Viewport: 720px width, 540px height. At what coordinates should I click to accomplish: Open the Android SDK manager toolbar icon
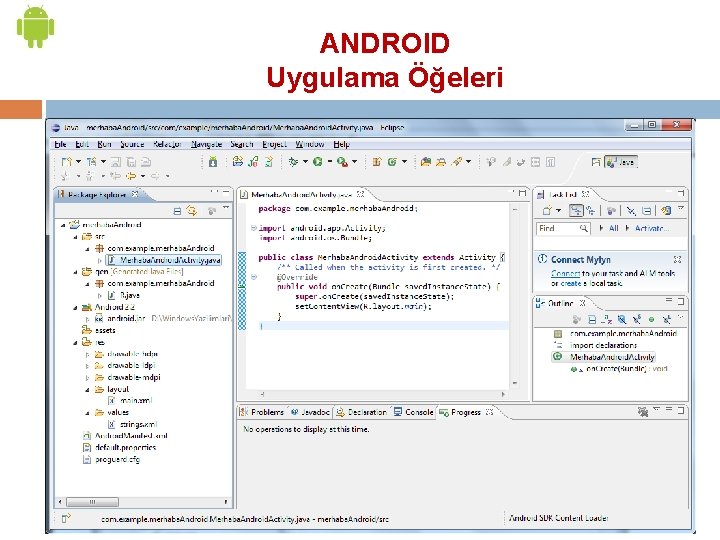point(213,162)
